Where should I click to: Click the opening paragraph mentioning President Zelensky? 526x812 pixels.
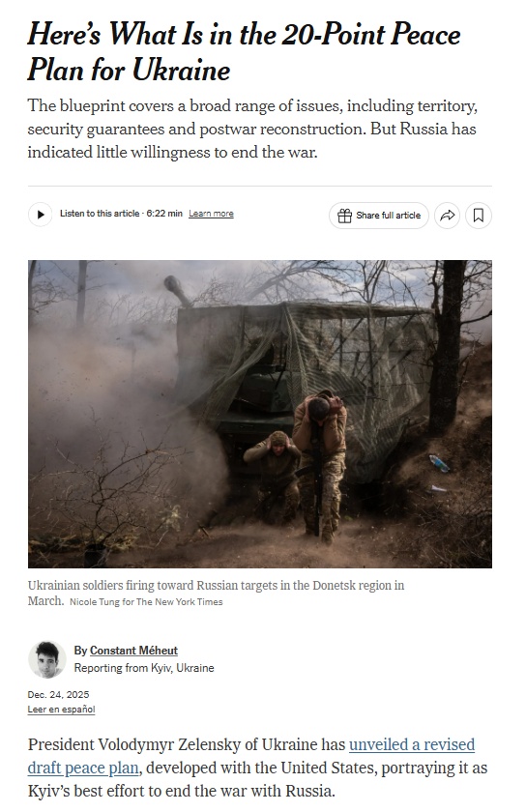point(257,768)
